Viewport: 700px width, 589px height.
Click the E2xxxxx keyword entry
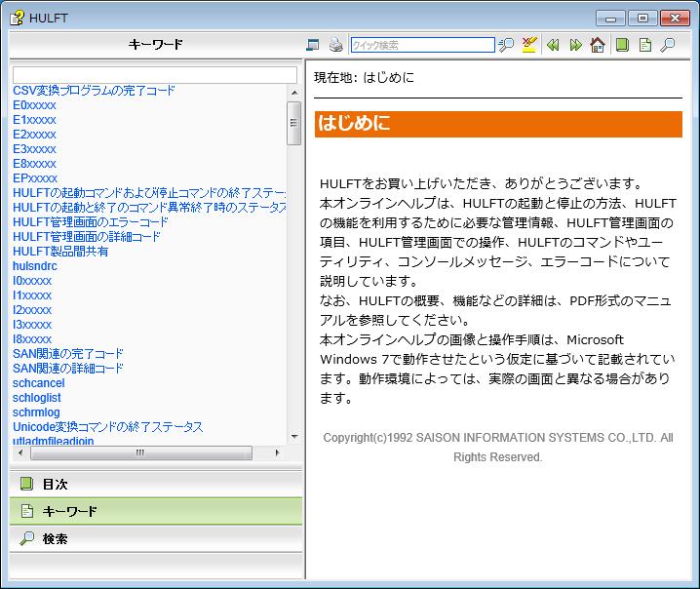(34, 135)
